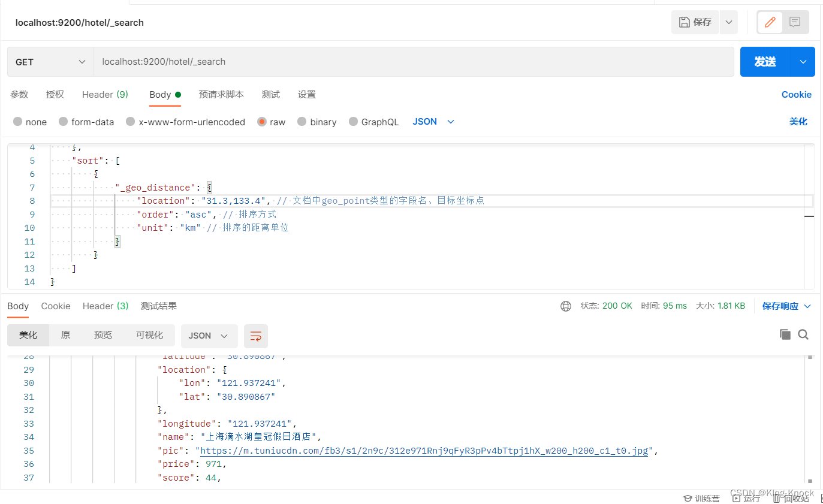Select the x-www-form-urlencoded radio option
This screenshot has width=823, height=504.
[x=131, y=122]
